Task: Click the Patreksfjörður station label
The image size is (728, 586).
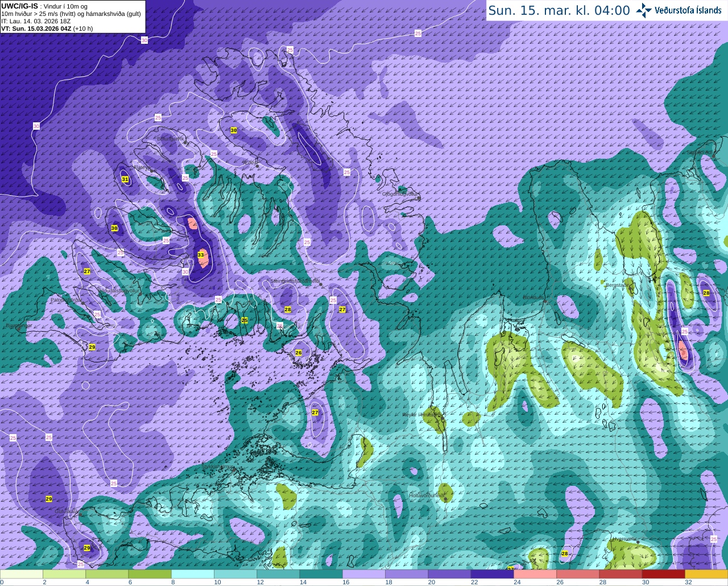Action: coord(66,299)
